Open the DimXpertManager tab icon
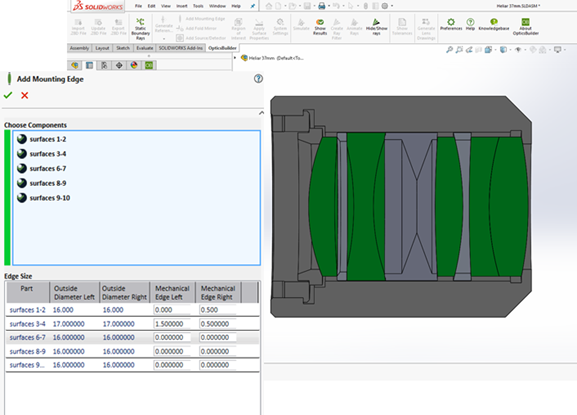The image size is (577, 415). [119, 65]
